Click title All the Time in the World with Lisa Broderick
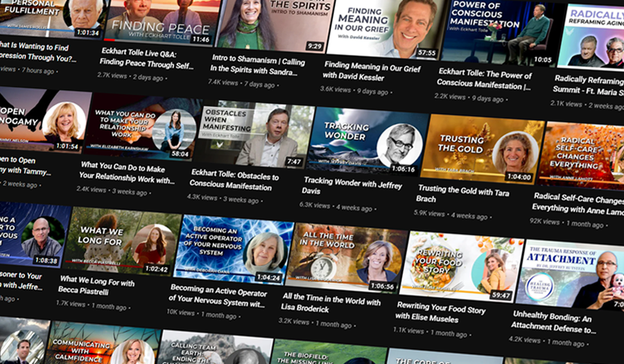This screenshot has width=624, height=364. (331, 303)
